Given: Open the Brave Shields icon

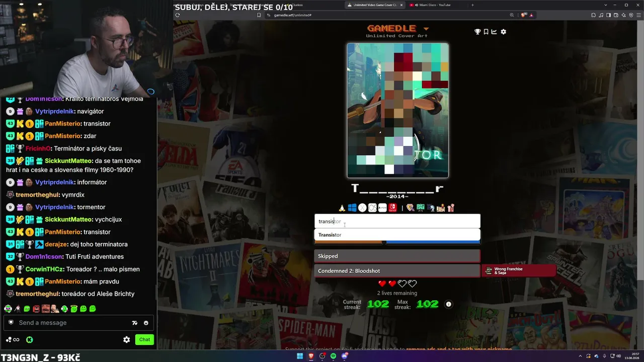Looking at the screenshot, I should click(524, 15).
